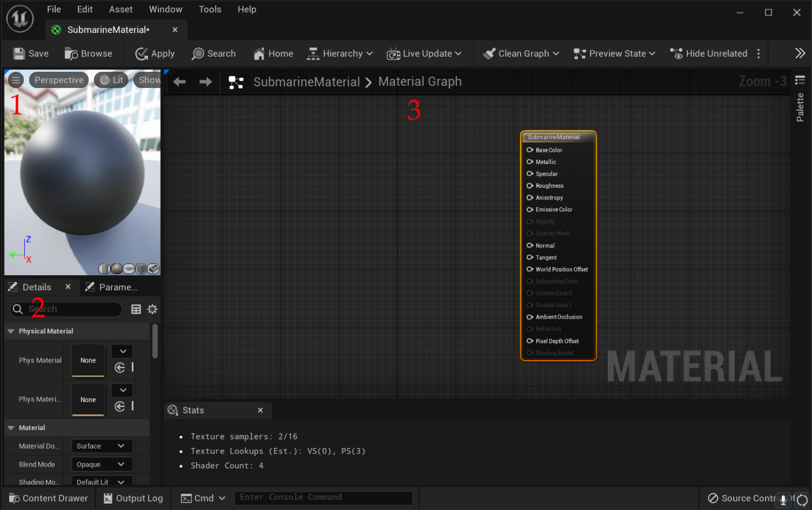Use selected asset for Phys Material

[120, 367]
